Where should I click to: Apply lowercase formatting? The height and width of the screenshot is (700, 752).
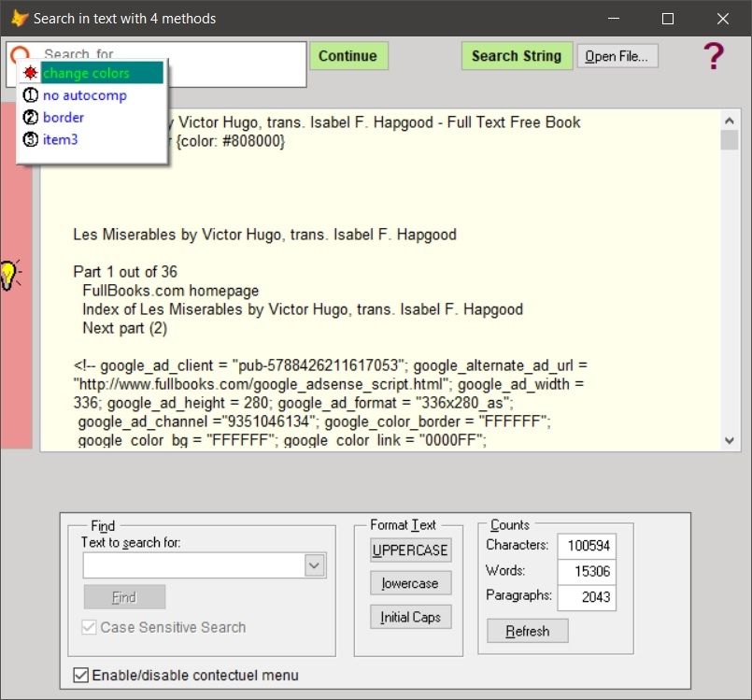click(x=410, y=583)
